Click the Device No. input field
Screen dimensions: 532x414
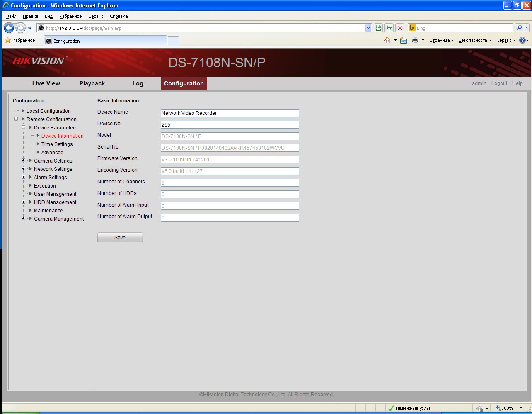(x=230, y=124)
